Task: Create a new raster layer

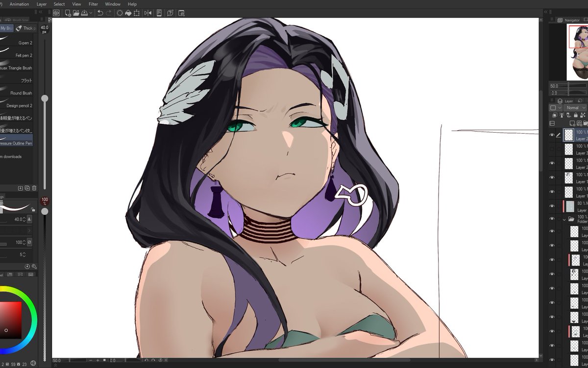Action: tap(572, 123)
